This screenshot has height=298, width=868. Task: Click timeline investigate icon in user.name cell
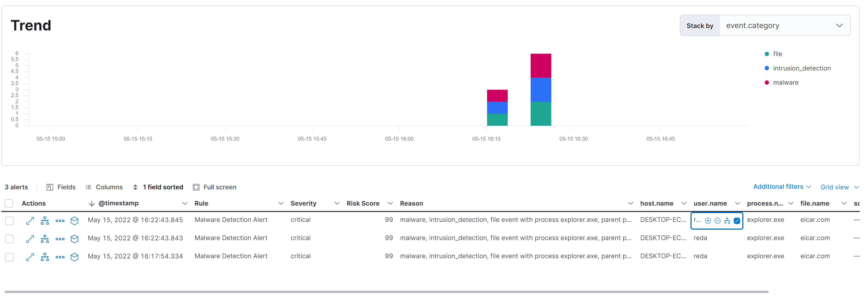(727, 221)
